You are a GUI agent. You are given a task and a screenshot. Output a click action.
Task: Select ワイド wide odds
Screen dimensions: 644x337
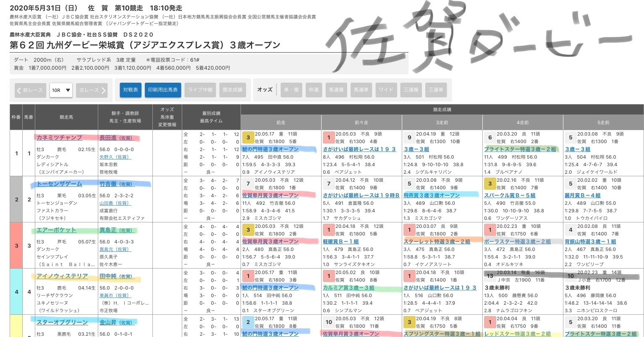pos(385,90)
